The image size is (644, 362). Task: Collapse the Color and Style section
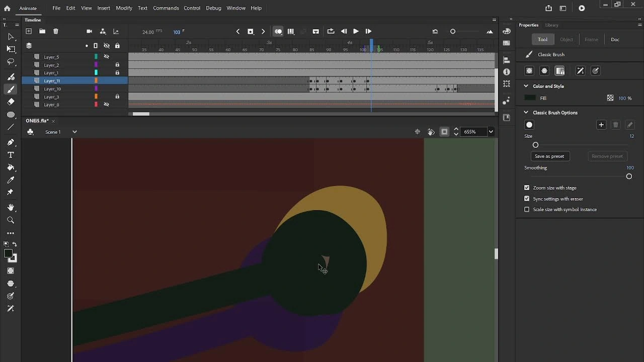[x=526, y=86]
